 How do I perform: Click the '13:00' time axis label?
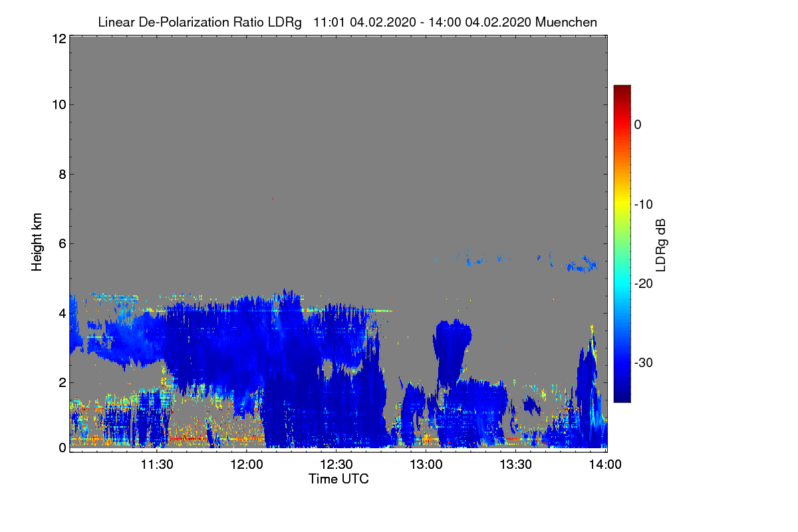(x=426, y=465)
